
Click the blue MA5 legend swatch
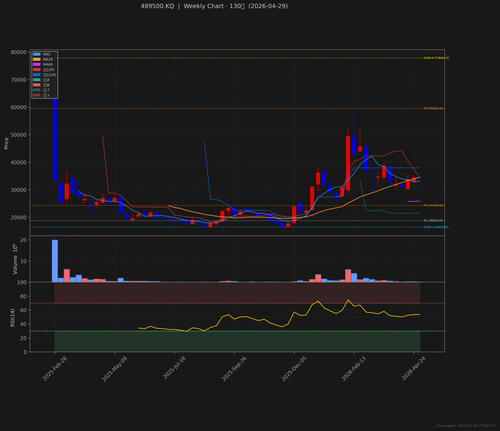tap(37, 54)
